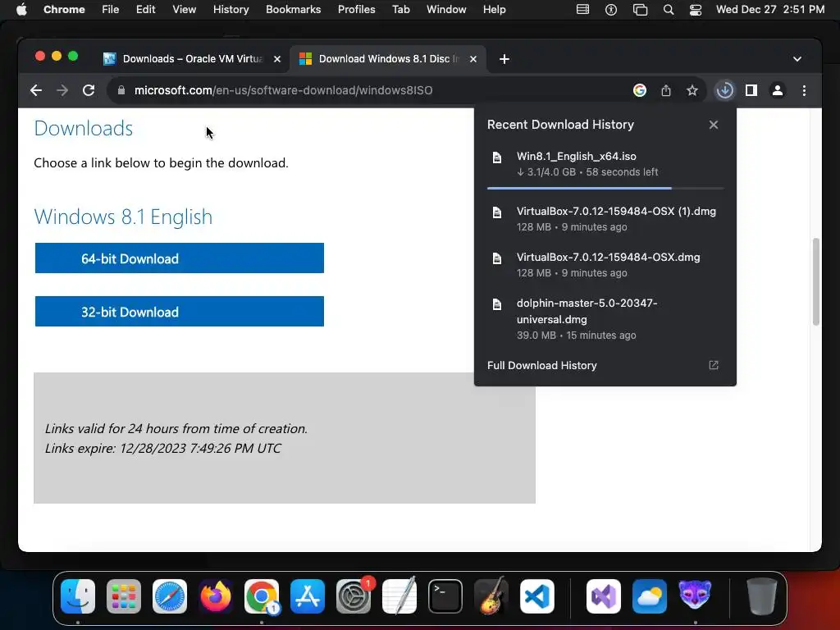Open the App Store from the Dock
Screen dimensions: 840x630
click(308, 596)
